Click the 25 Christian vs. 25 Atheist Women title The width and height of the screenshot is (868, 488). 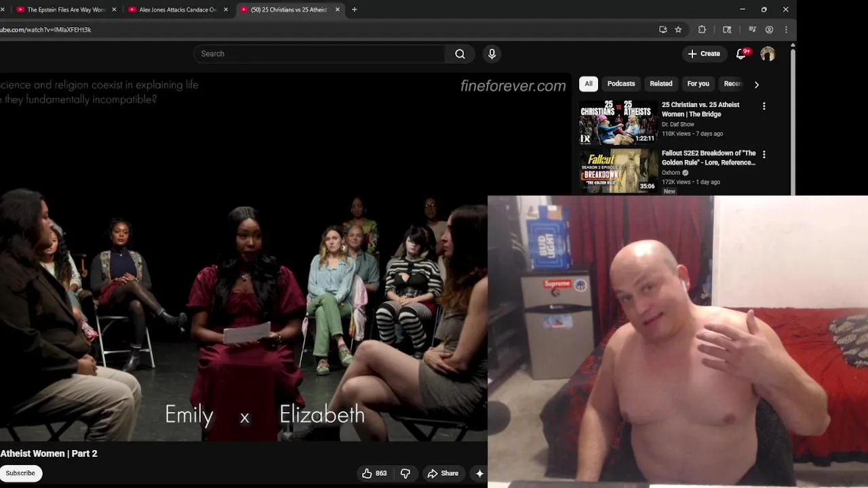[701, 109]
